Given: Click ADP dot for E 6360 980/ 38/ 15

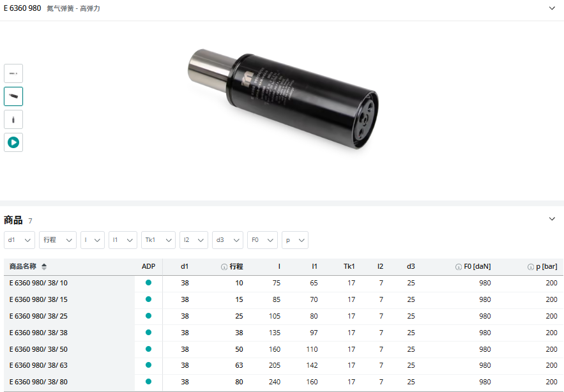Looking at the screenshot, I should tap(148, 299).
